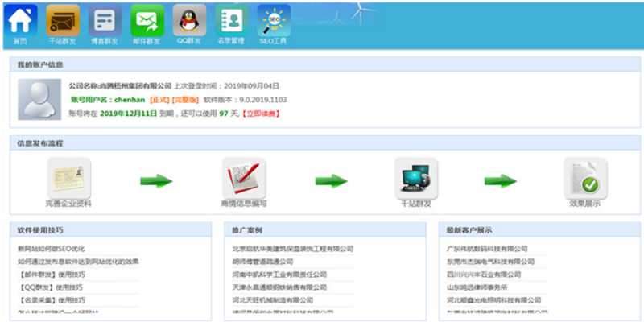Screen dimensions: 644x322
Task: Open case 河南中凯科学工业有限责任公司
Action: 279,275
